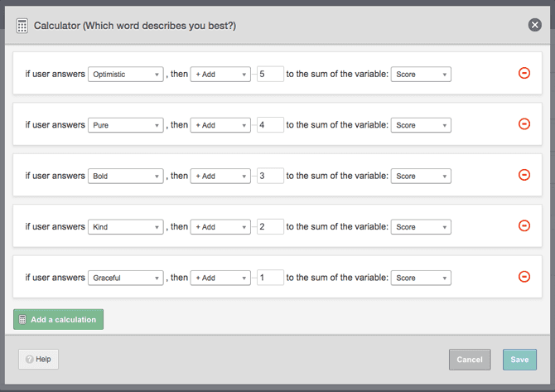This screenshot has height=392, width=555.
Task: Expand the Pure answer dropdown
Action: point(125,125)
